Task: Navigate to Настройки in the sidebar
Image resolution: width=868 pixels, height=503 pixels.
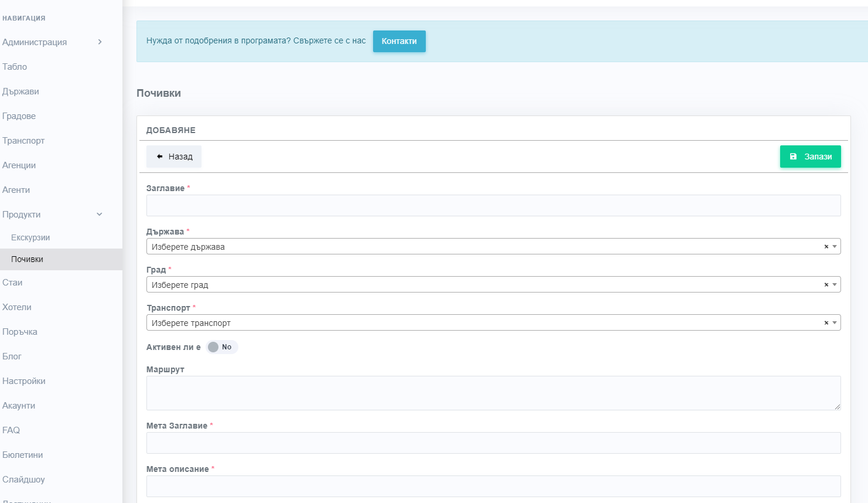Action: pos(24,381)
